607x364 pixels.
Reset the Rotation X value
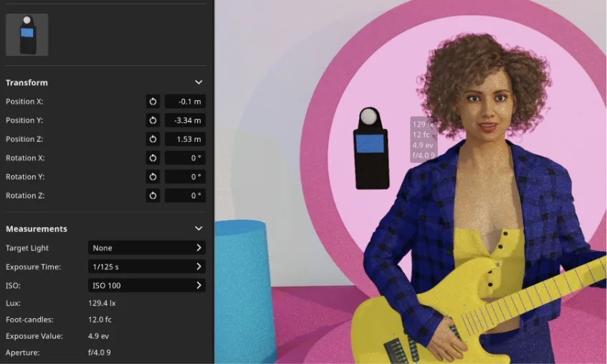pyautogui.click(x=153, y=158)
